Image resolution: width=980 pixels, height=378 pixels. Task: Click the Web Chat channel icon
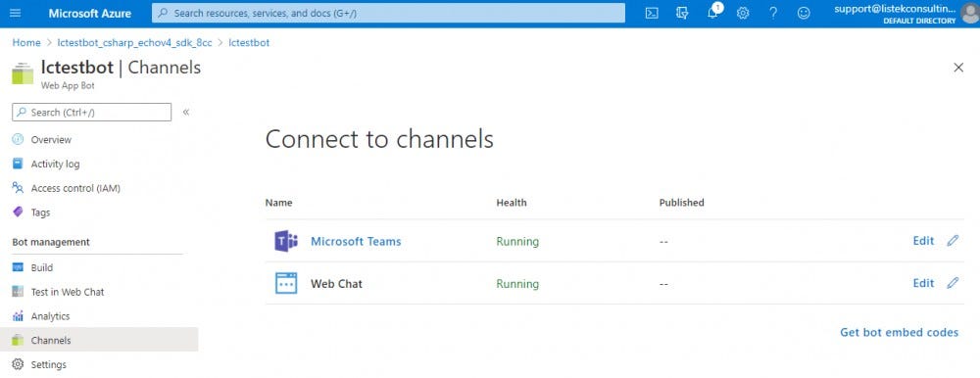pos(286,284)
